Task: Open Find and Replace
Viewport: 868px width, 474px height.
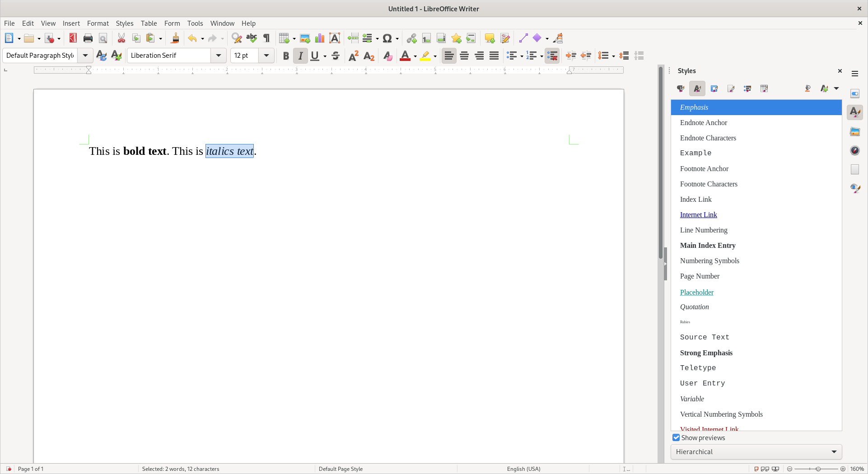Action: coord(236,38)
